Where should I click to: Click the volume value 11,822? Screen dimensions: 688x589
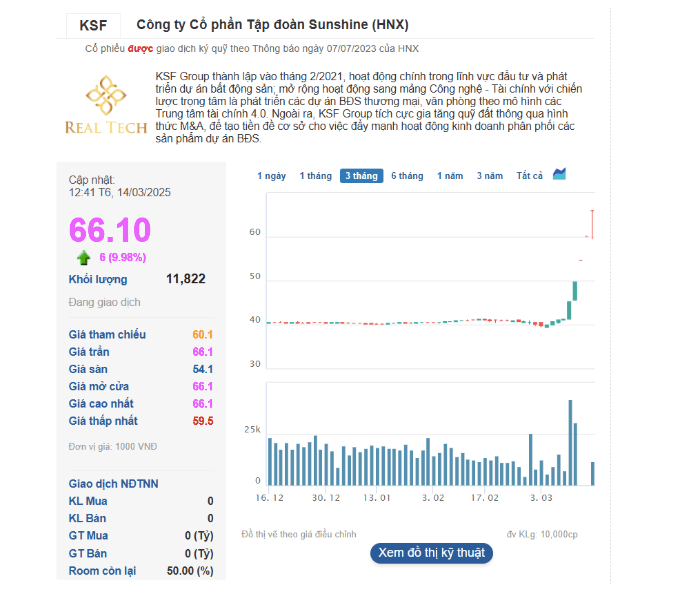186,279
